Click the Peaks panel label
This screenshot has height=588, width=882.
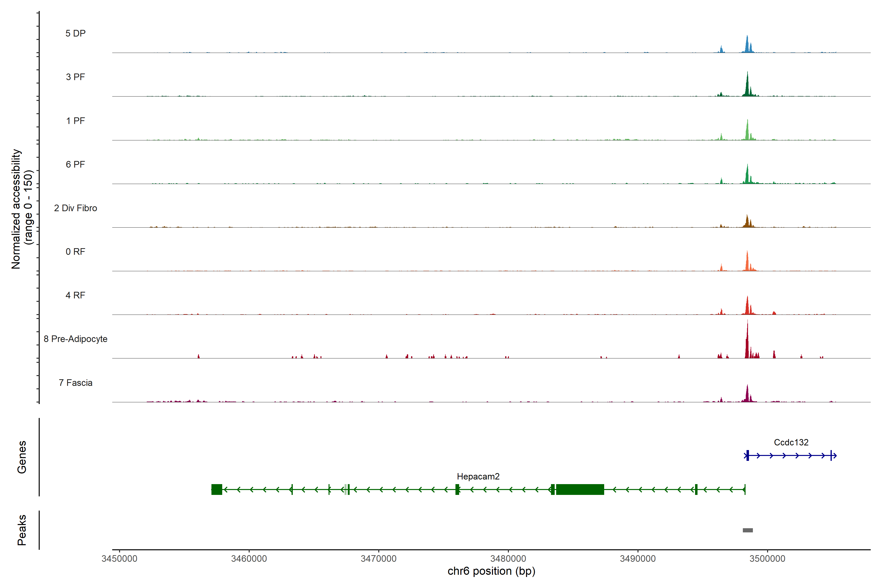click(x=22, y=529)
